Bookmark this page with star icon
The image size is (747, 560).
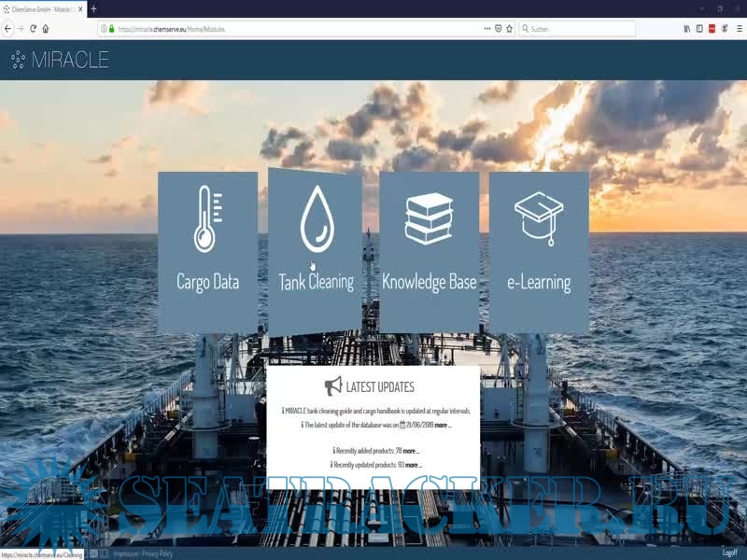(x=509, y=29)
